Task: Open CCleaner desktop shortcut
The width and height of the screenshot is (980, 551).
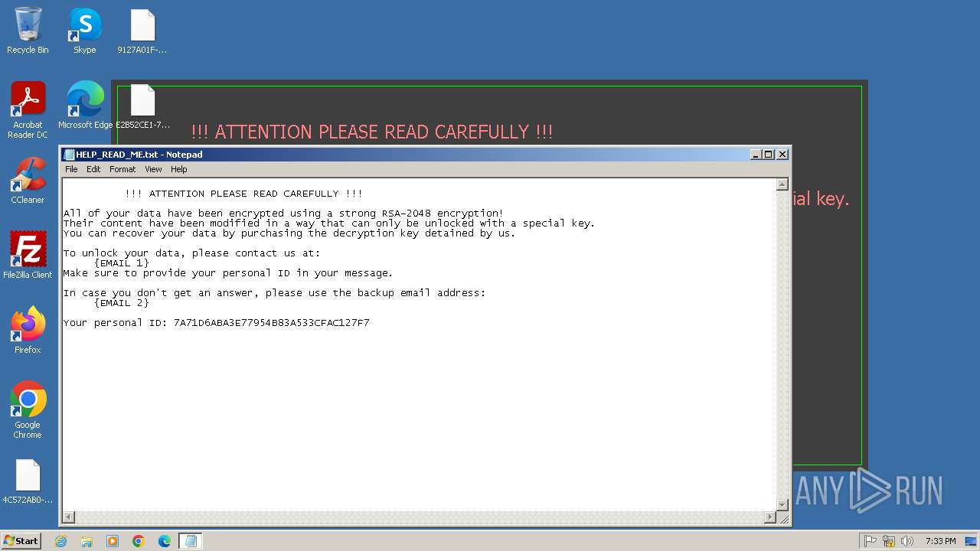Action: (x=28, y=180)
